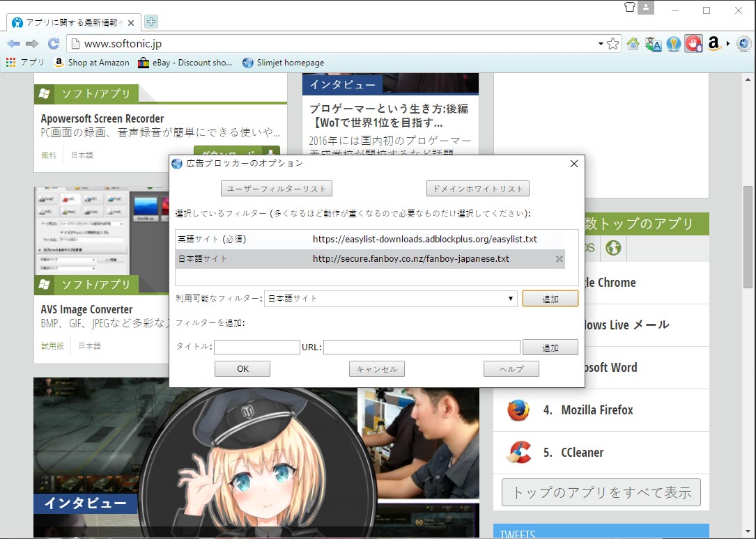756x539 pixels.
Task: Click the インタビュー label on the anime image
Action: (x=85, y=503)
